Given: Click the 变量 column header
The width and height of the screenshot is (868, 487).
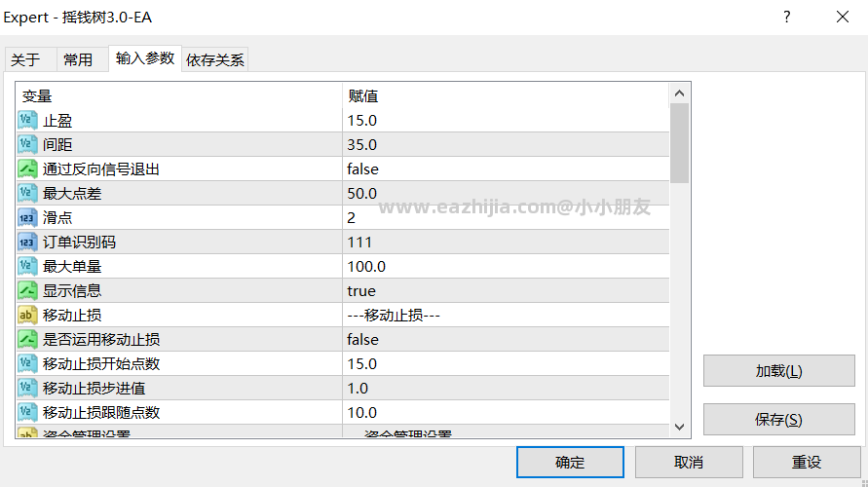Looking at the screenshot, I should click(179, 95).
